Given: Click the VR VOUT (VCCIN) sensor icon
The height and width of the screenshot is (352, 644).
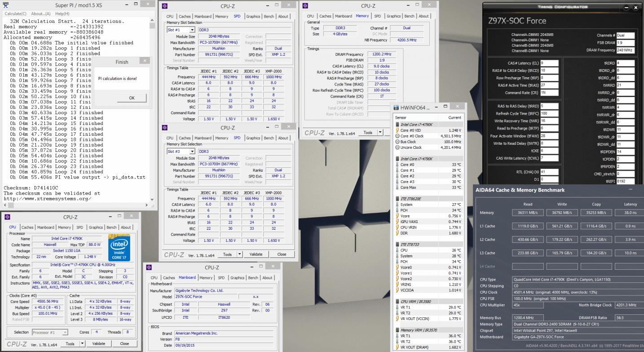Looking at the screenshot, I should click(397, 319).
